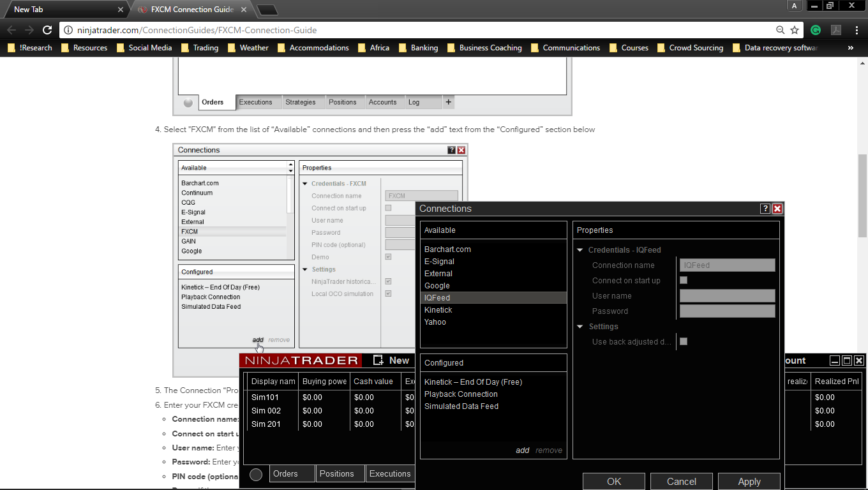Open the Orders tab in Control Center
The image size is (868, 490).
(x=292, y=473)
